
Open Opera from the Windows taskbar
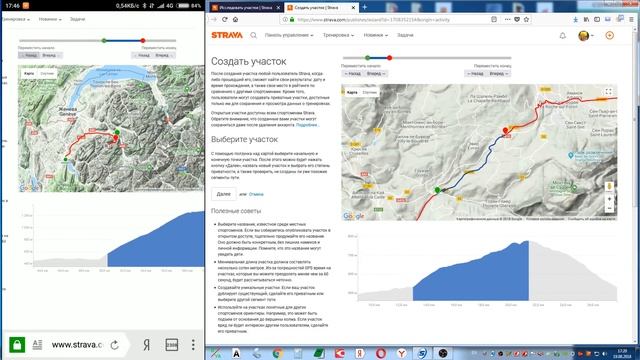click(x=381, y=353)
